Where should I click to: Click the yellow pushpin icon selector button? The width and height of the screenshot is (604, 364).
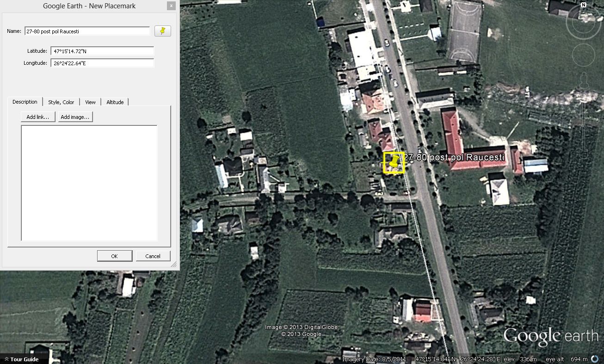pyautogui.click(x=162, y=31)
